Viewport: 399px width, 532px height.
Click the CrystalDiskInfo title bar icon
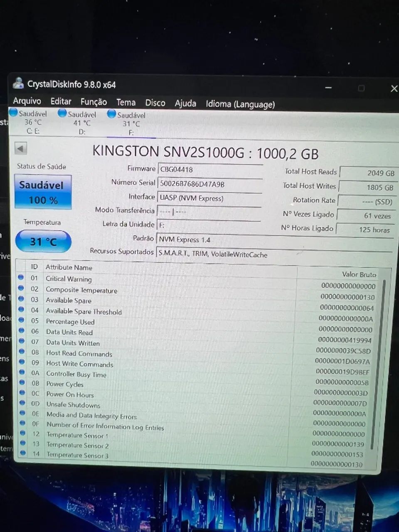(x=18, y=83)
